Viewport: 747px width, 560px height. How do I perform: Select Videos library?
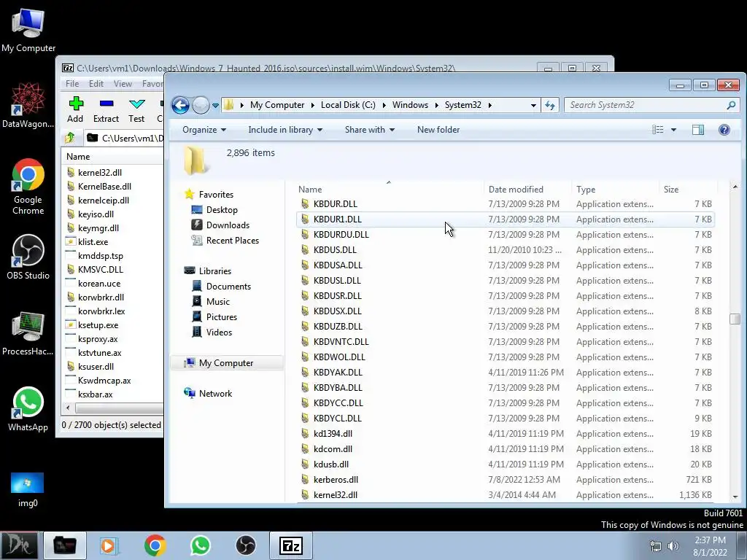(x=219, y=332)
